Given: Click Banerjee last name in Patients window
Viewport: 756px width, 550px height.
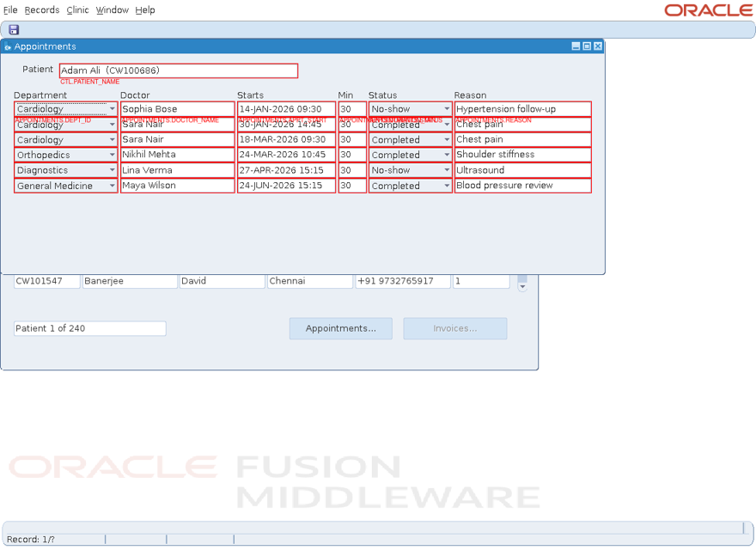Looking at the screenshot, I should (131, 281).
